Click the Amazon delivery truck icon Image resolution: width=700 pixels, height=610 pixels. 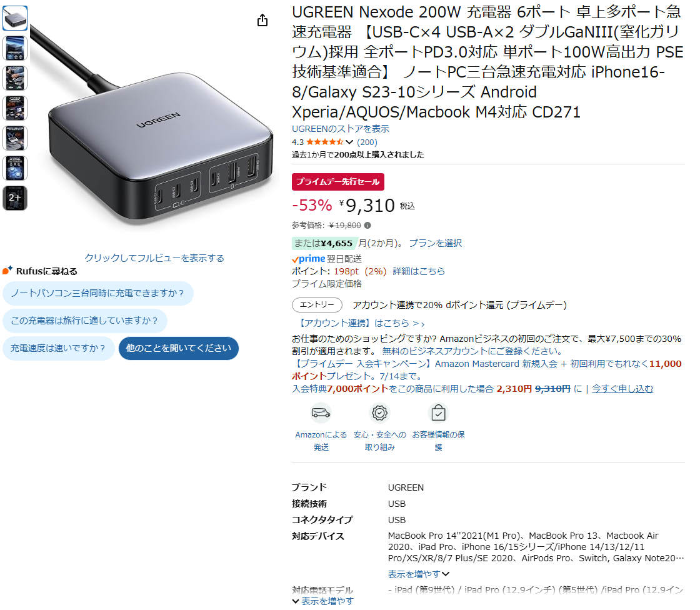(321, 413)
